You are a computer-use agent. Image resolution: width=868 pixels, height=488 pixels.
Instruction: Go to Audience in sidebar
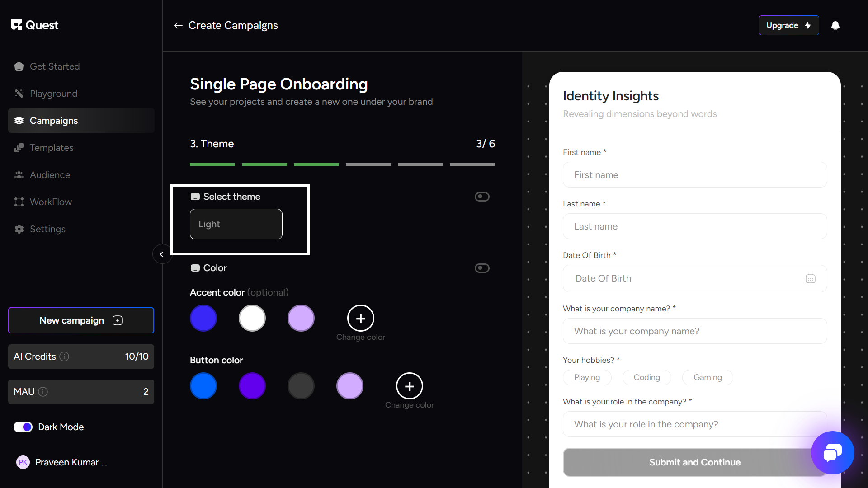(50, 175)
